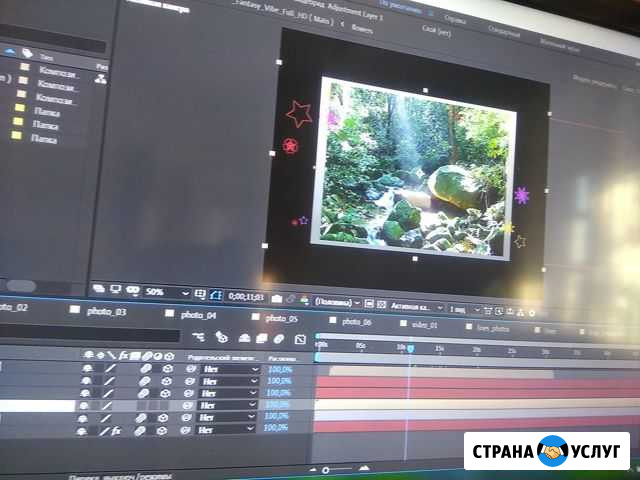
Task: Take snapshot with the camera icon
Action: tap(277, 299)
